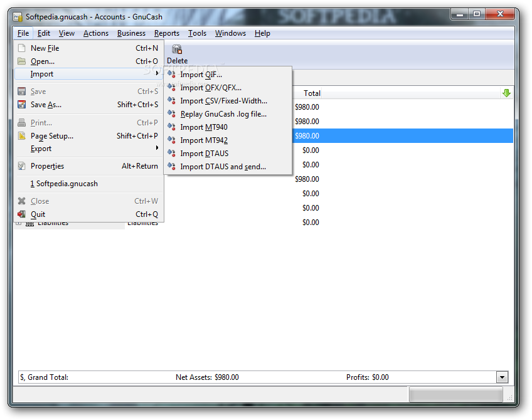Screen dimensions: 532x420
Task: Click the GnuCash title bar app icon
Action: click(x=18, y=17)
